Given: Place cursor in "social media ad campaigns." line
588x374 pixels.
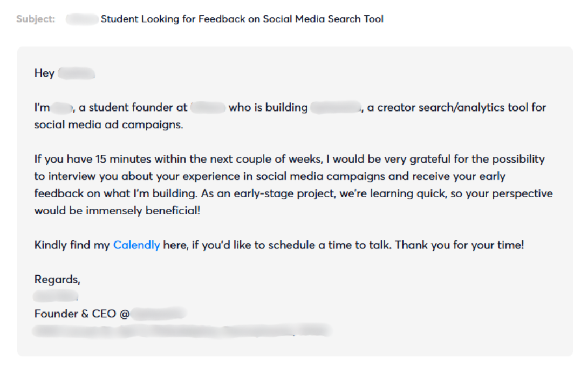Looking at the screenshot, I should pyautogui.click(x=109, y=125).
